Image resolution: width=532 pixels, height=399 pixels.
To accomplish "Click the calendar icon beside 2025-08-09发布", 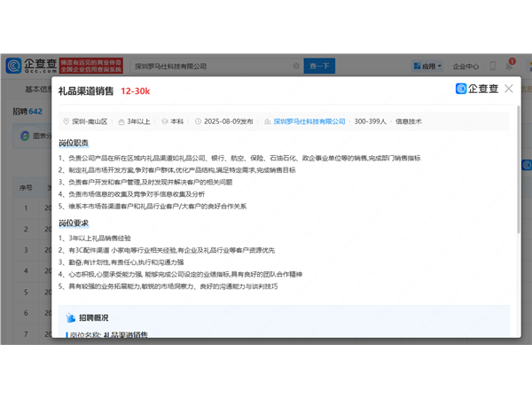I will click(x=196, y=121).
